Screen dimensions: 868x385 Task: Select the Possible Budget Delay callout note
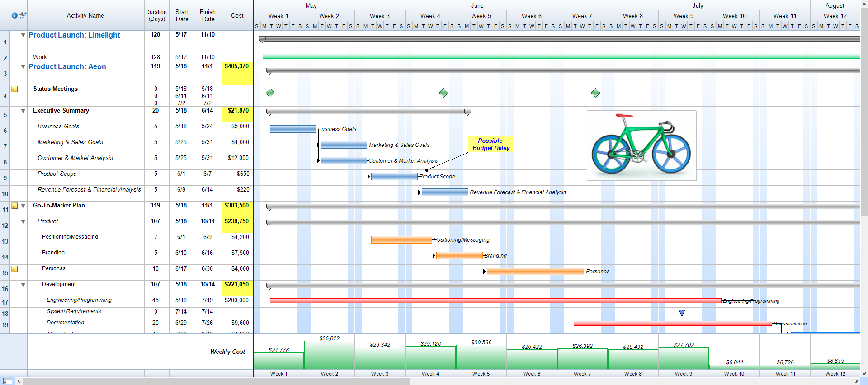[491, 144]
